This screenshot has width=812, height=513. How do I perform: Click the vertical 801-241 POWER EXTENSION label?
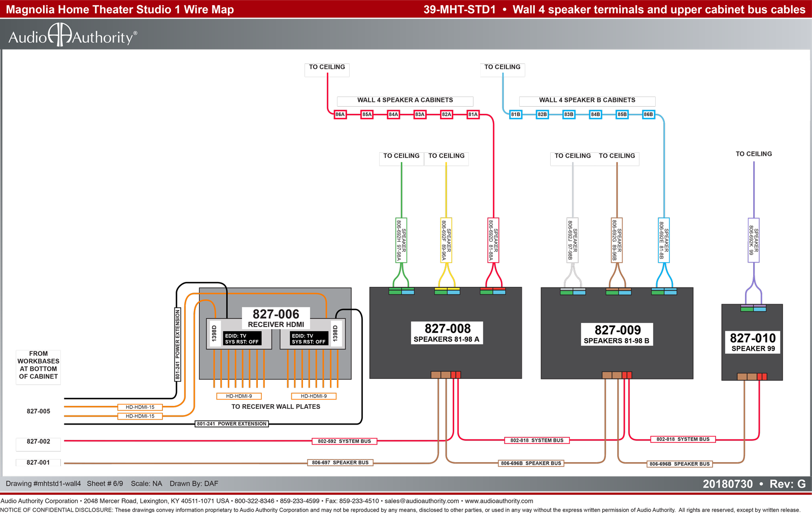[x=178, y=344]
